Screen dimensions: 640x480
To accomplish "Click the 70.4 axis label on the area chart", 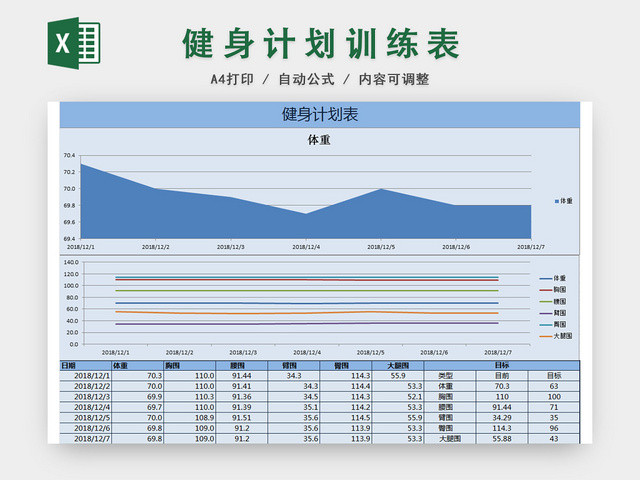I will (x=69, y=155).
